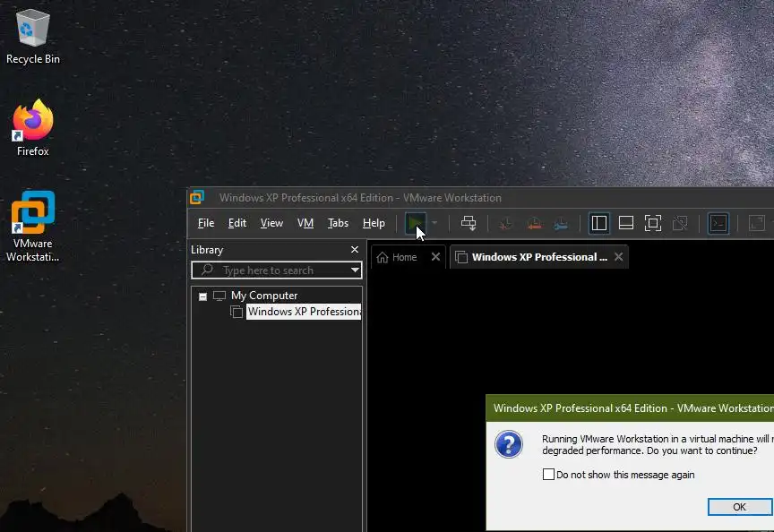Close the Home tab
Image resolution: width=774 pixels, height=532 pixels.
[x=435, y=257]
